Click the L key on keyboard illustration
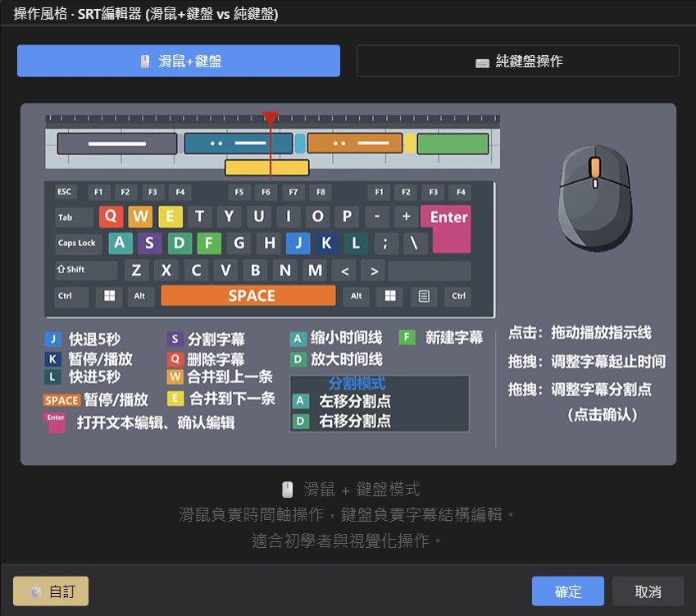The image size is (696, 616). [356, 243]
